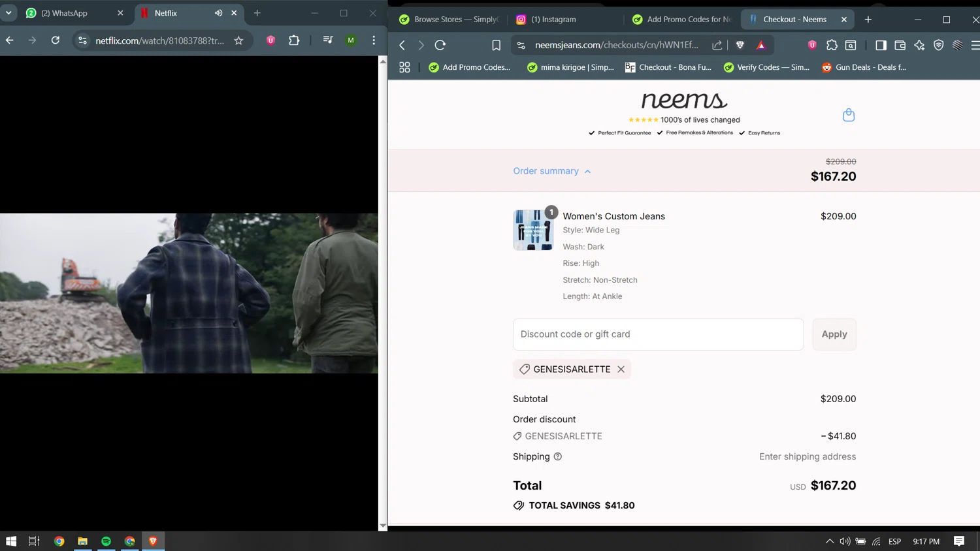Close the Checkout - Neems tab
The width and height of the screenshot is (980, 551).
[x=844, y=20]
